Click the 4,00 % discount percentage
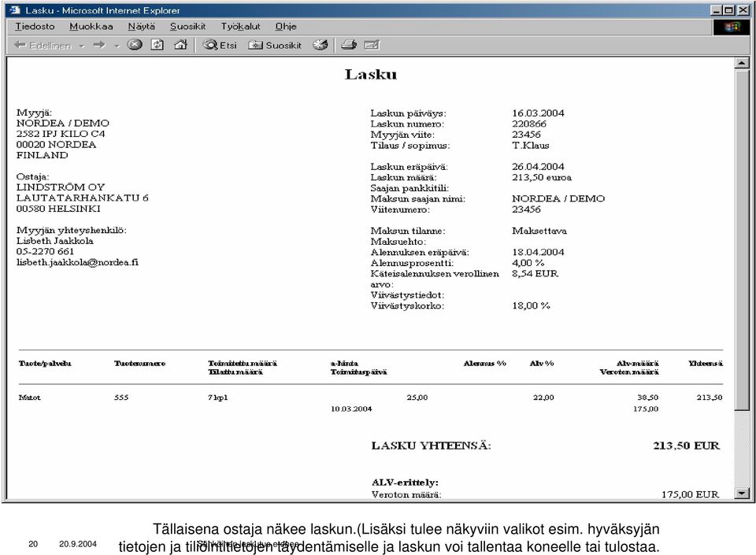The width and height of the screenshot is (756, 555). pos(528,263)
